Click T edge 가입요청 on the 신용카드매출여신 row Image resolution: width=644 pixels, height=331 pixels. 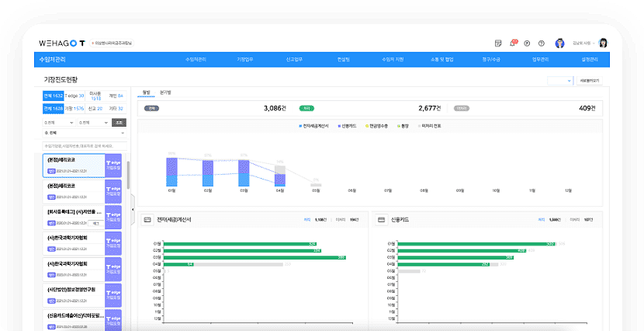113,320
